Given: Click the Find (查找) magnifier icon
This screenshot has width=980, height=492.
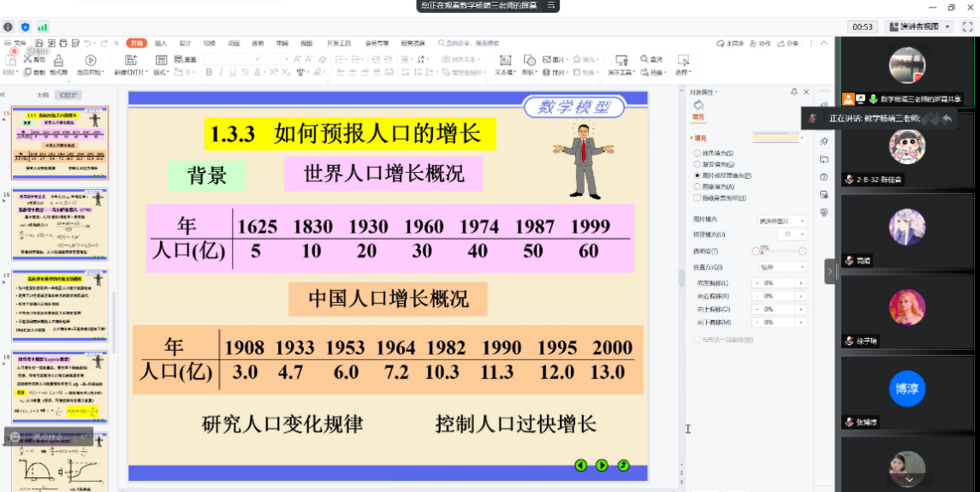Looking at the screenshot, I should (x=643, y=60).
